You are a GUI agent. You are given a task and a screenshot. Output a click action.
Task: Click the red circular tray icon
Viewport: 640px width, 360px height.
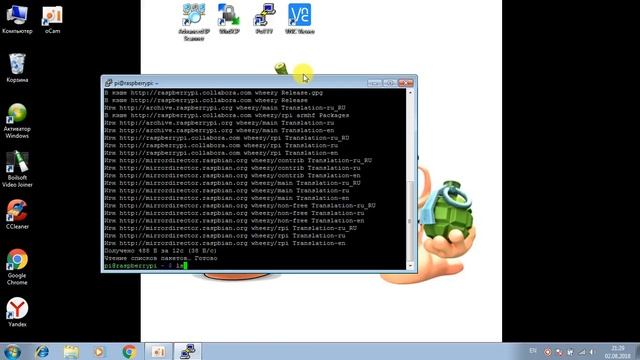(x=548, y=352)
